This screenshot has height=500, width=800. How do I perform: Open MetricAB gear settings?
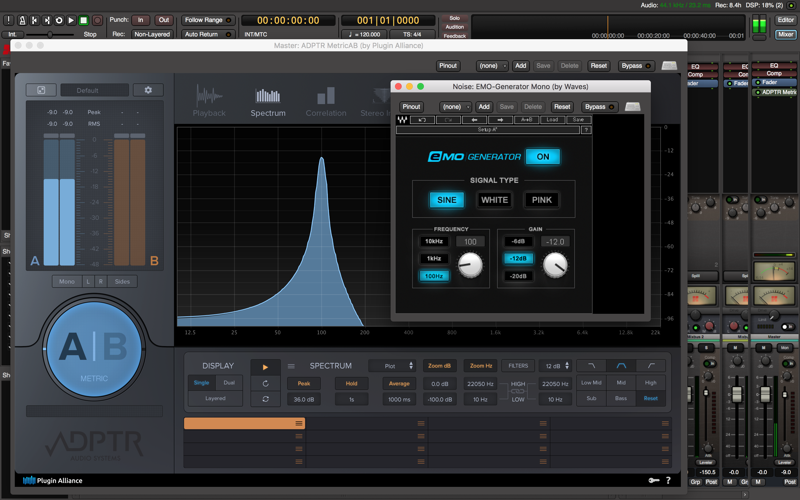148,90
